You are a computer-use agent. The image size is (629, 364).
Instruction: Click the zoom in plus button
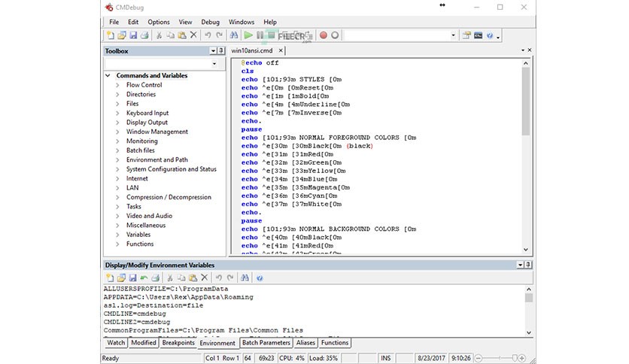tap(522, 358)
